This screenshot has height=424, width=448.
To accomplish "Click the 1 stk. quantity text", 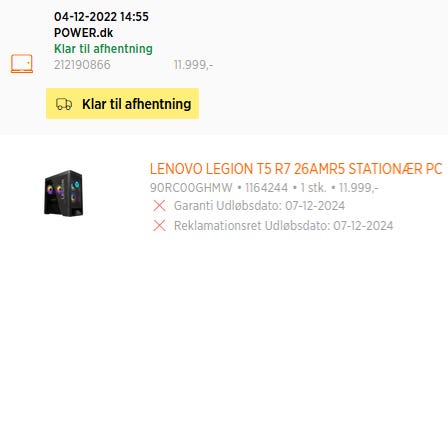I will coord(313,188).
